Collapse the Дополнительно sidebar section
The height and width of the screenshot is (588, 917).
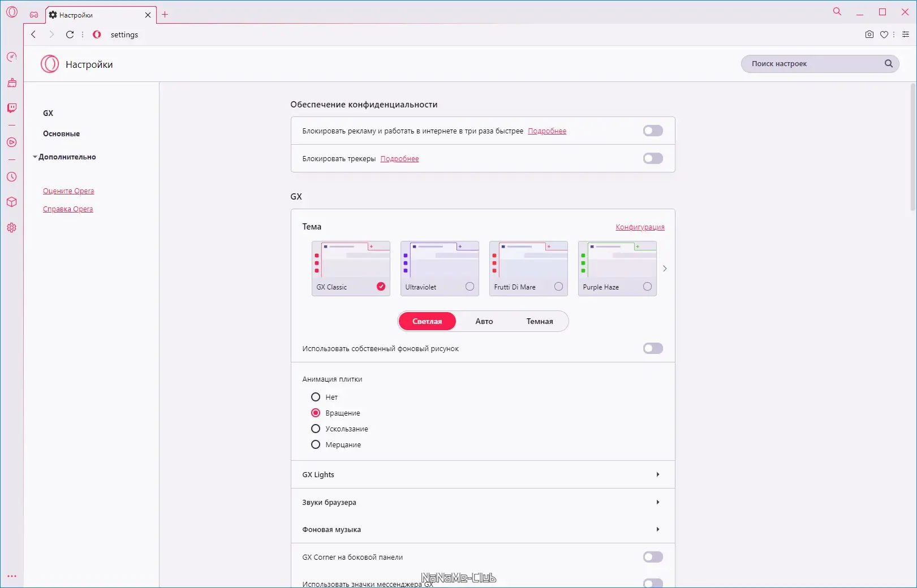tap(64, 157)
